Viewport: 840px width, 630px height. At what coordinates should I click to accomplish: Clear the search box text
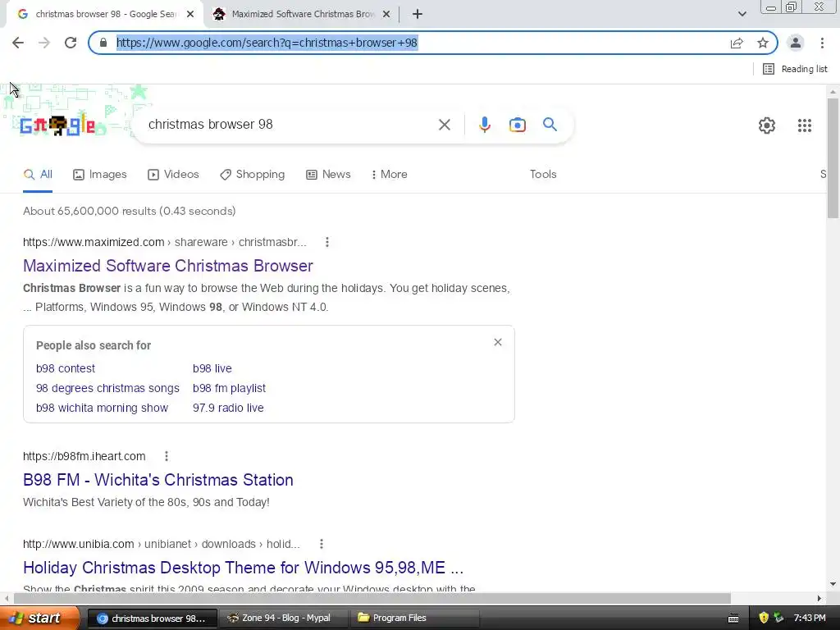pos(444,125)
